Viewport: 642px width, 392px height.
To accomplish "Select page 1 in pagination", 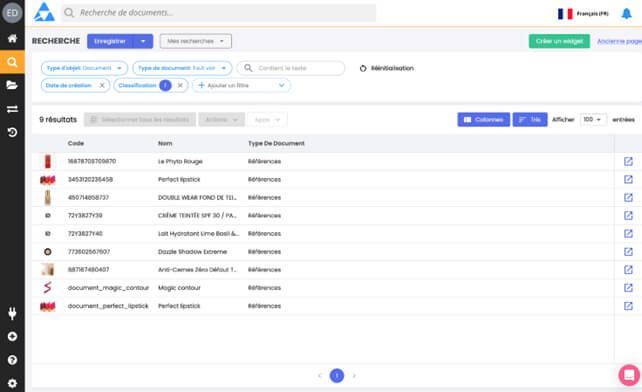I will [x=337, y=375].
